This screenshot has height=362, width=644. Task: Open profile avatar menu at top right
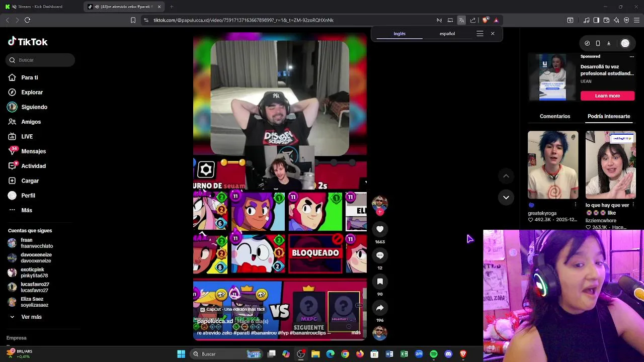point(625,43)
